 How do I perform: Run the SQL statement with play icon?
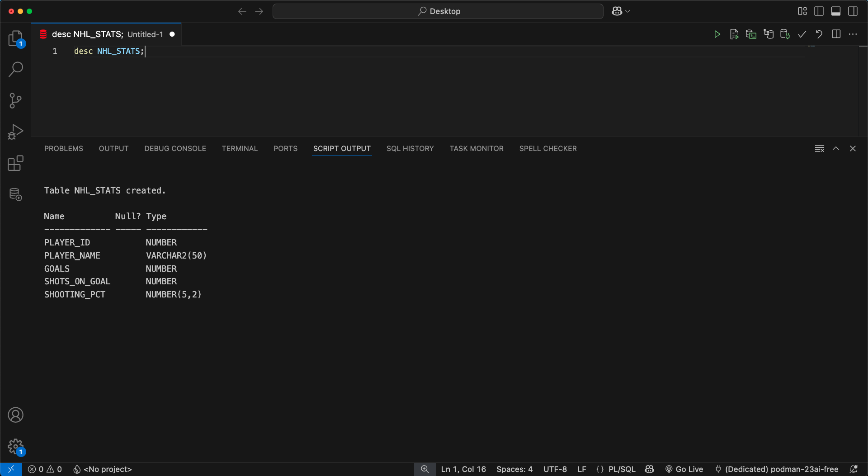coord(717,34)
